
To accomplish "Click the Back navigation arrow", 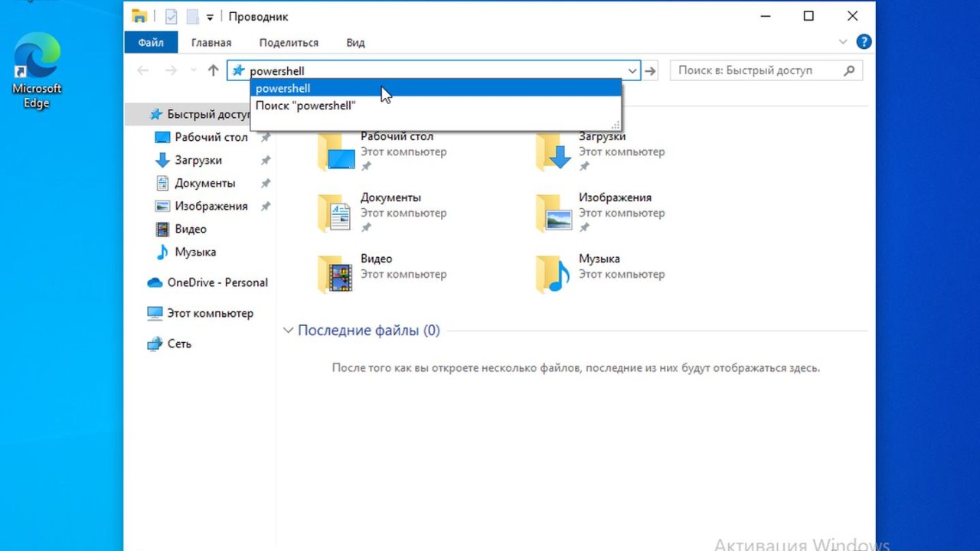I will [142, 70].
